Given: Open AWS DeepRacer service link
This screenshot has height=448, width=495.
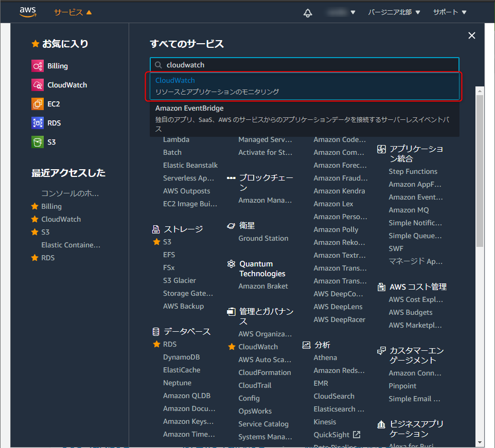Looking at the screenshot, I should click(340, 319).
